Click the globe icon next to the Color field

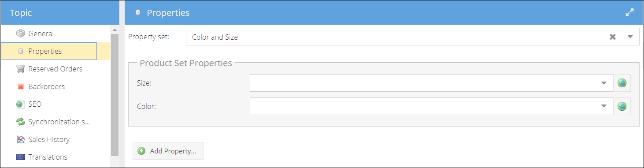[622, 106]
